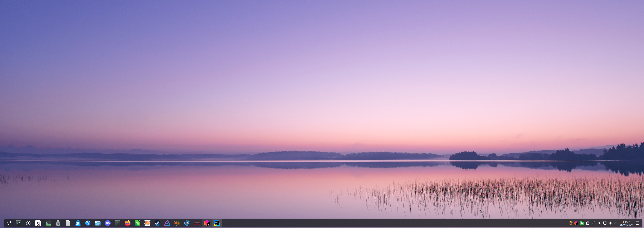Viewport: 644px width, 228px height.
Task: Open the brightness and color tray icon
Action: 599,223
